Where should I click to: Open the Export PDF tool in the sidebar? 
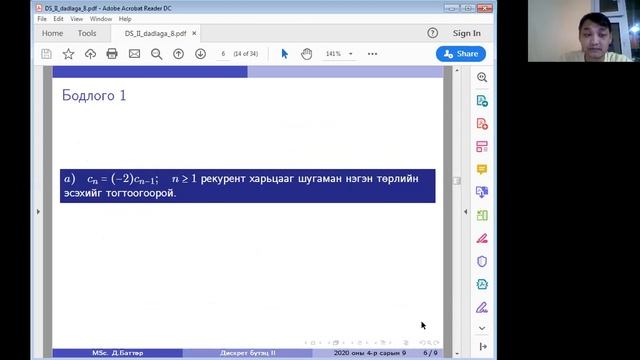click(x=482, y=101)
